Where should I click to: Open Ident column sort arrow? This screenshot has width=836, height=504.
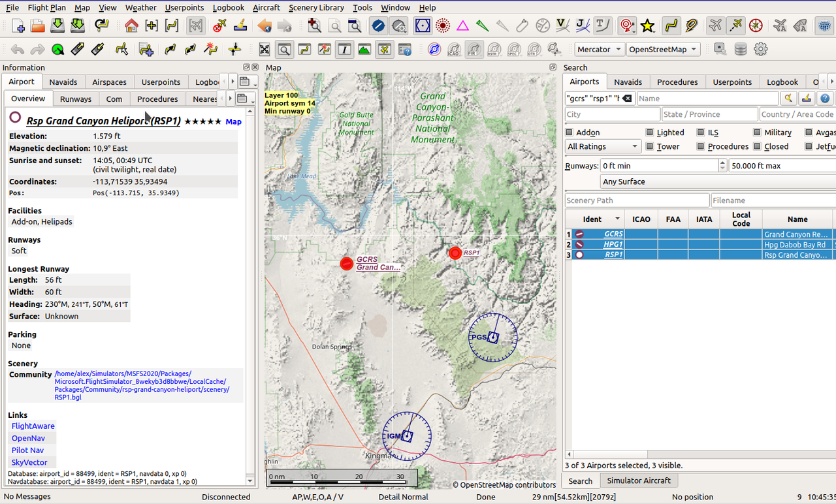pyautogui.click(x=617, y=219)
